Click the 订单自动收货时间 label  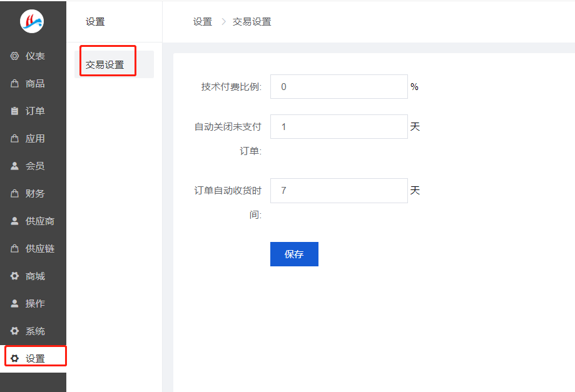click(x=228, y=202)
